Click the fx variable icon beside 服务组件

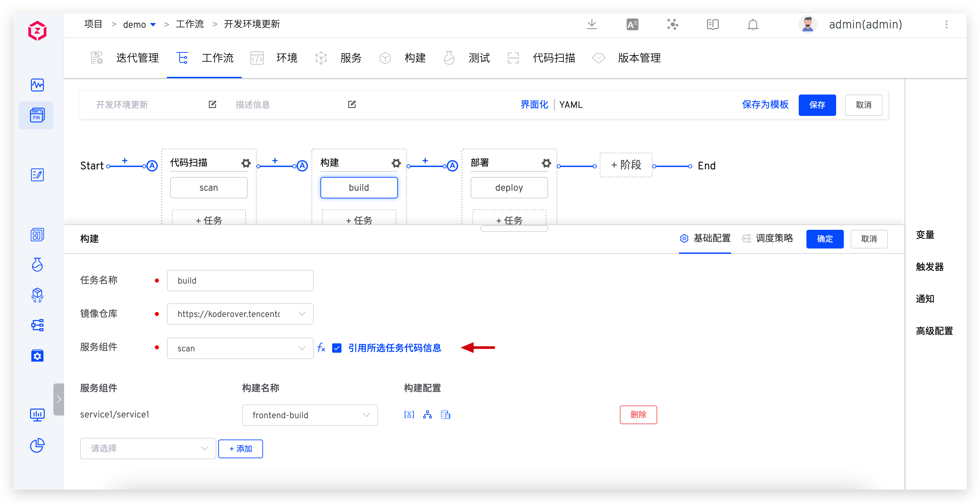pos(321,348)
